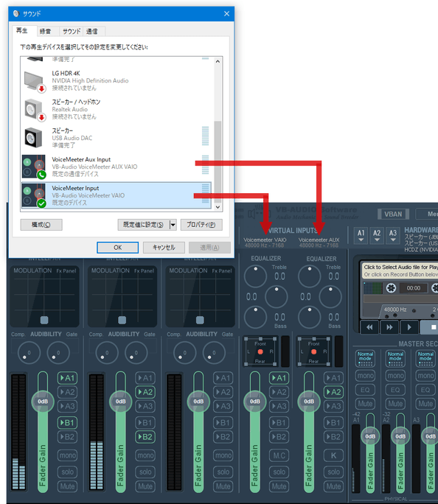Click the VBAN button in Voicemeeter
This screenshot has width=438, height=504.
(x=393, y=214)
